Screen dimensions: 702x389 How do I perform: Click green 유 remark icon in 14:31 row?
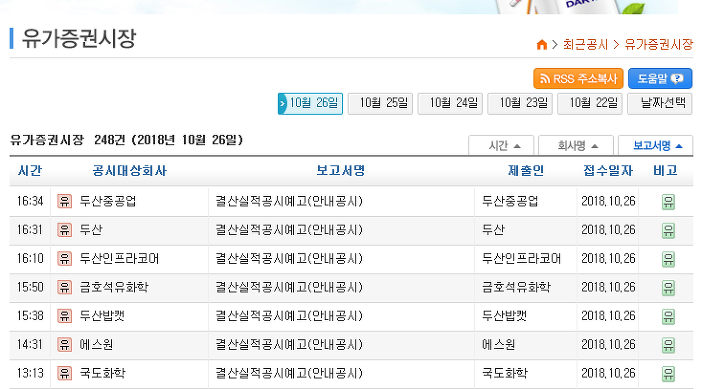(668, 345)
